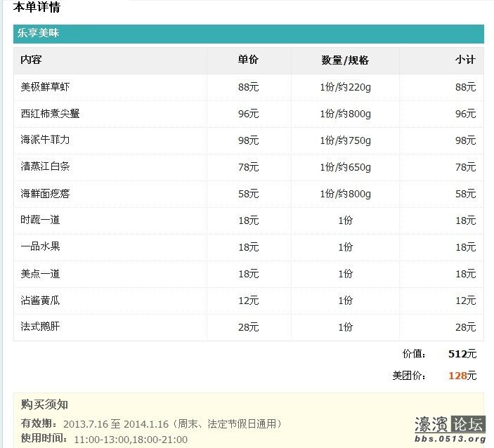Click the orange 128元 Meituan price
494x448 pixels.
462,376
